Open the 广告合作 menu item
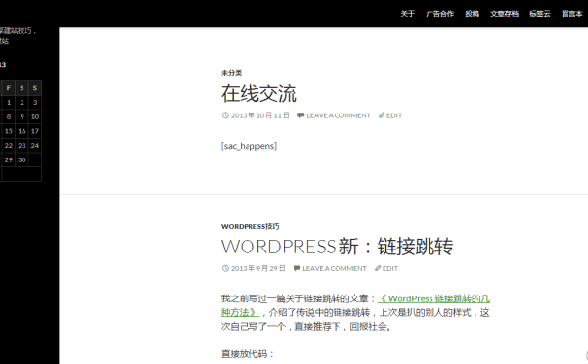 pos(440,14)
